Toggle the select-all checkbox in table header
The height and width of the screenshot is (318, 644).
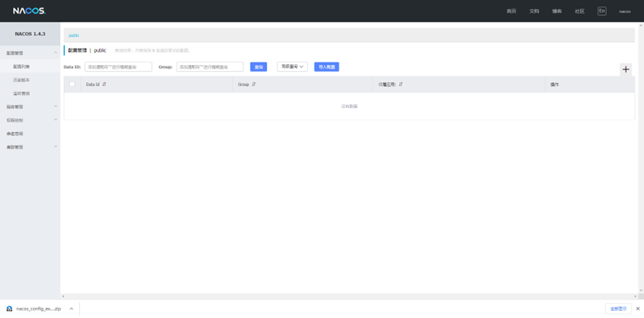pos(72,84)
